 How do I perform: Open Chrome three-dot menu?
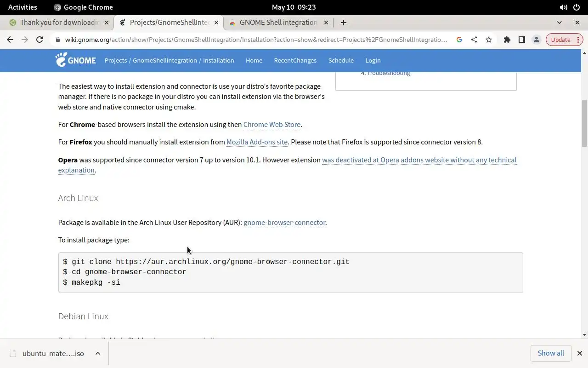[579, 40]
